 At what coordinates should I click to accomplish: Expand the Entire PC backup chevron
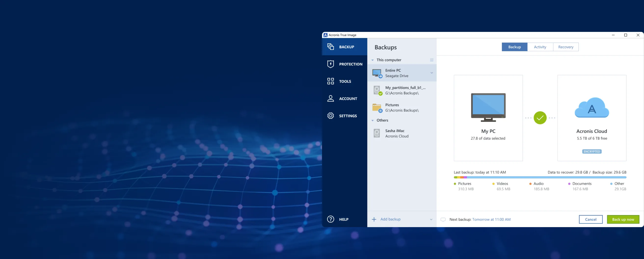coord(431,73)
